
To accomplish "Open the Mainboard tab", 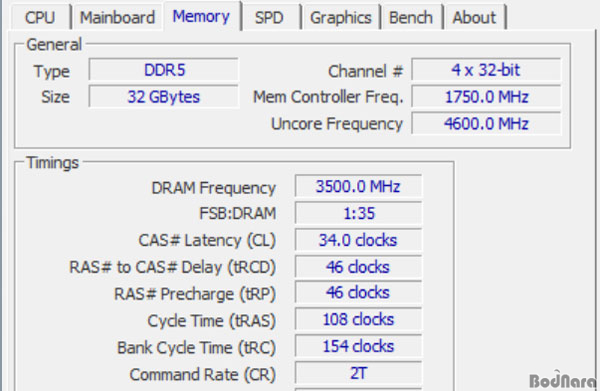I will (x=117, y=17).
